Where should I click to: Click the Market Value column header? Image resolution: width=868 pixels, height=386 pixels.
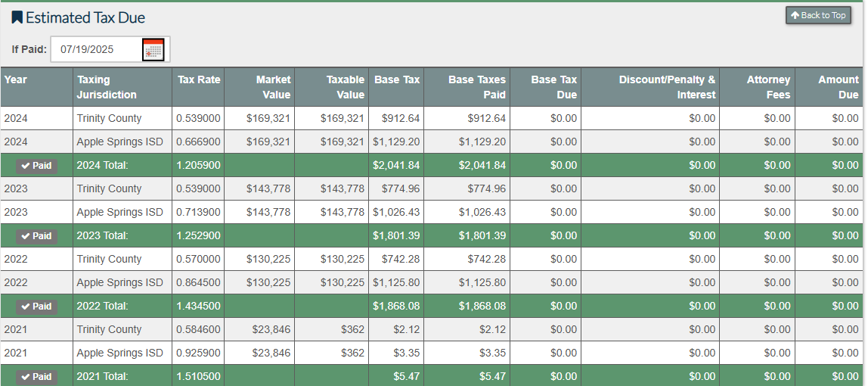pyautogui.click(x=272, y=87)
